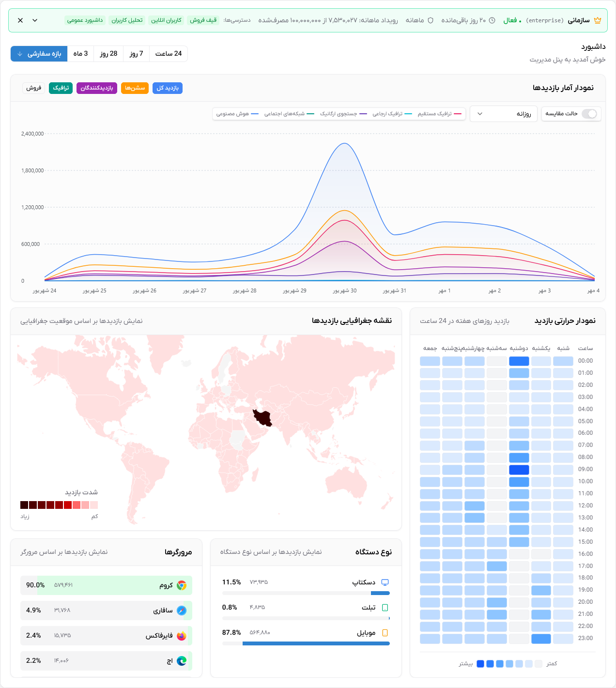Image resolution: width=616 pixels, height=688 pixels.
Task: Click the Firefox browser icon
Action: coord(182,636)
